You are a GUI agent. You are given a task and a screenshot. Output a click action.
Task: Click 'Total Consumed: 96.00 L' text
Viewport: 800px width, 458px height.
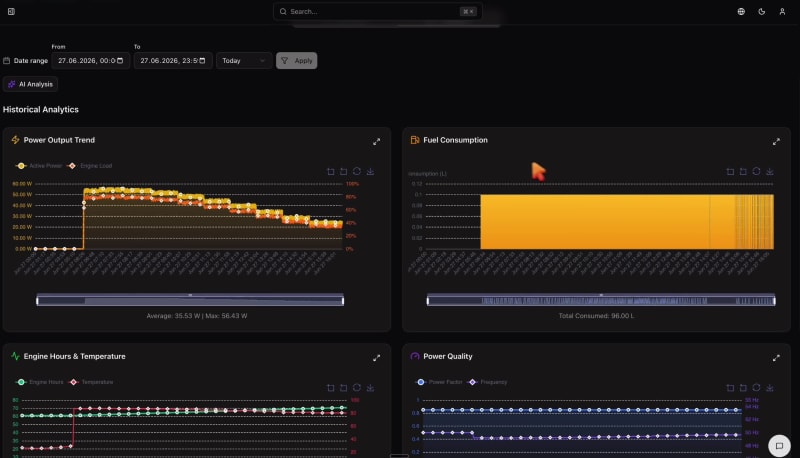(x=596, y=316)
